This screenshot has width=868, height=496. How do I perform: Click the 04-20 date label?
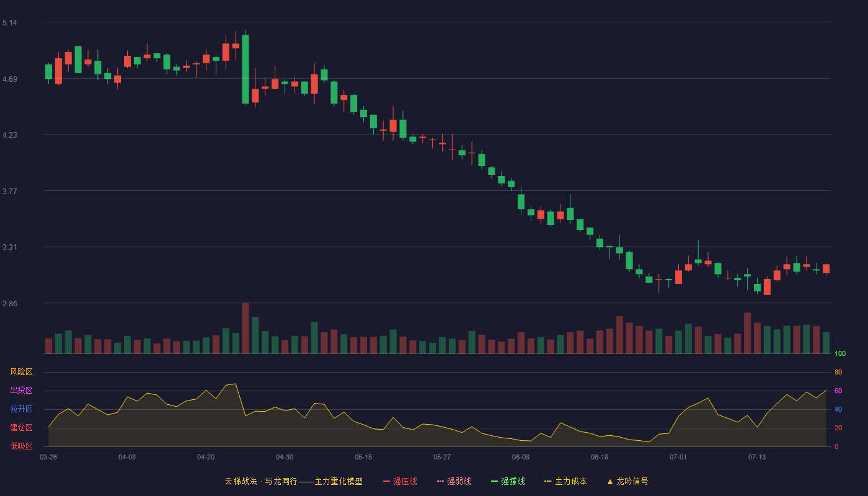[206, 457]
